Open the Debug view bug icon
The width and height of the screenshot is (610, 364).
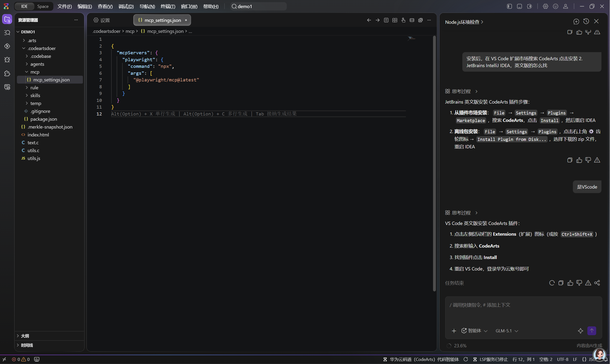pos(7,60)
